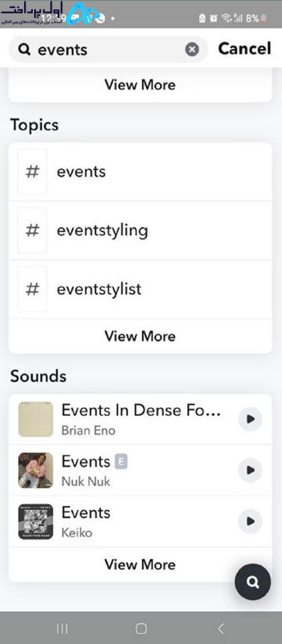Screen dimensions: 282x644
Task: Open the eventstylist topic
Action: pyautogui.click(x=140, y=289)
